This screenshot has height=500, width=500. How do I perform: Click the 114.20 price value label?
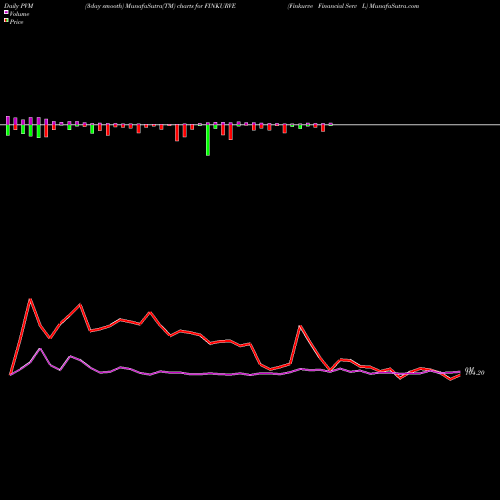(475, 372)
